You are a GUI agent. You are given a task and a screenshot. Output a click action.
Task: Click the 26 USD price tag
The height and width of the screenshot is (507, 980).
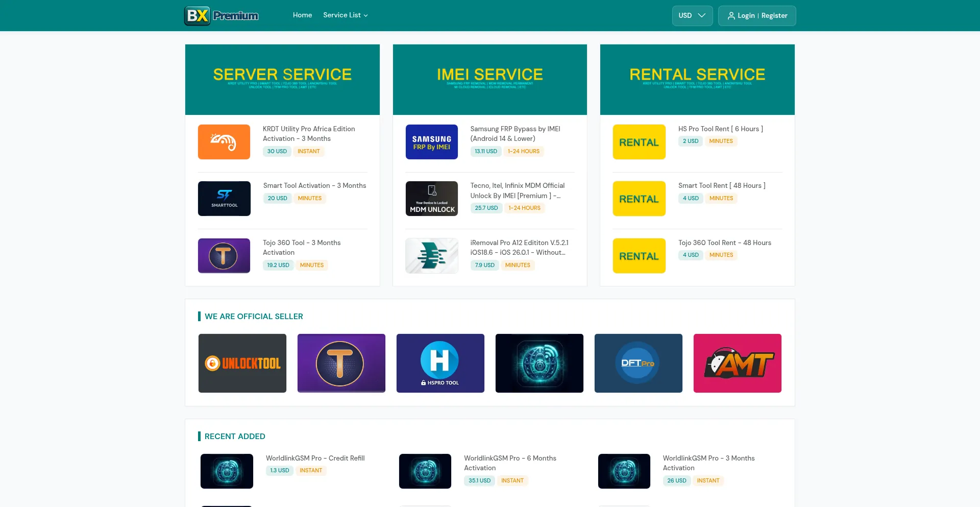677,481
